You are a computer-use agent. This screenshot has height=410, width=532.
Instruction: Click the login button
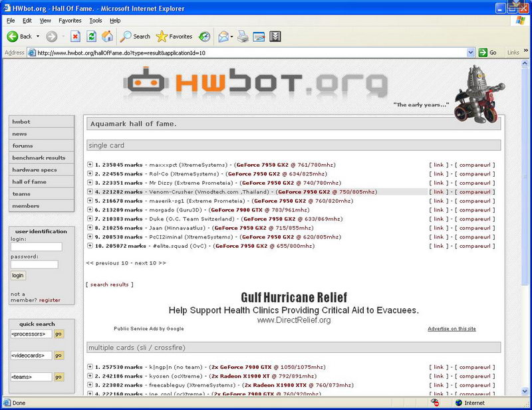coord(18,275)
